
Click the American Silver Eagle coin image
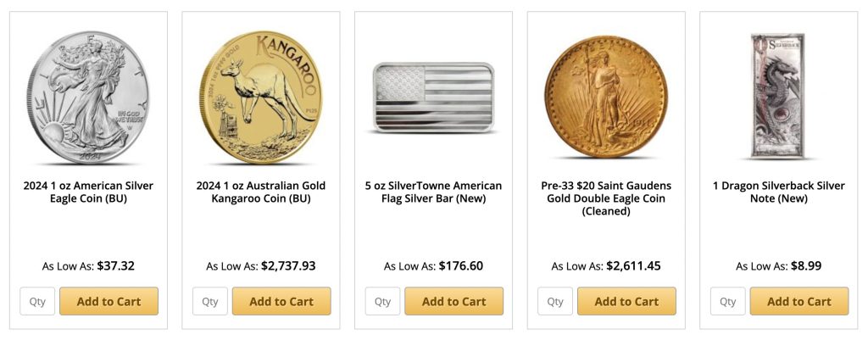pos(88,97)
